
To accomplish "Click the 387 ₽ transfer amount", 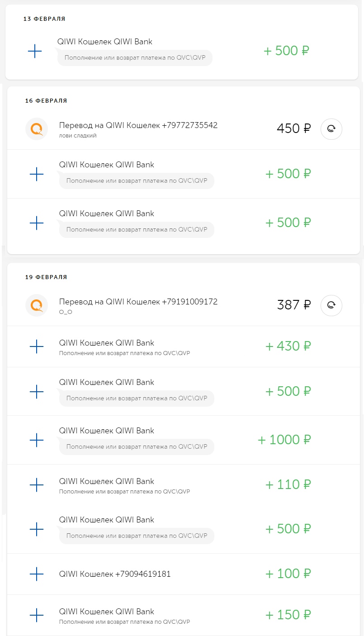I will coord(293,305).
